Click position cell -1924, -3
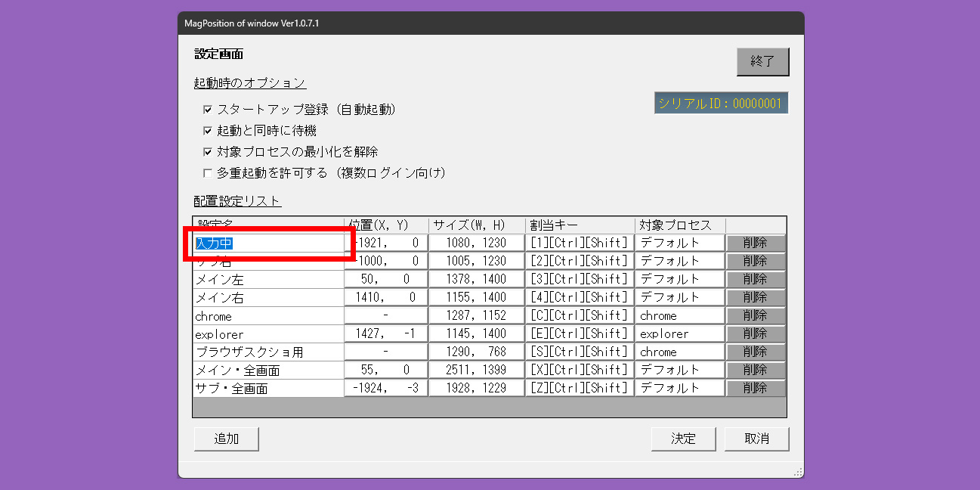Screen dimensions: 980x490 point(386,388)
